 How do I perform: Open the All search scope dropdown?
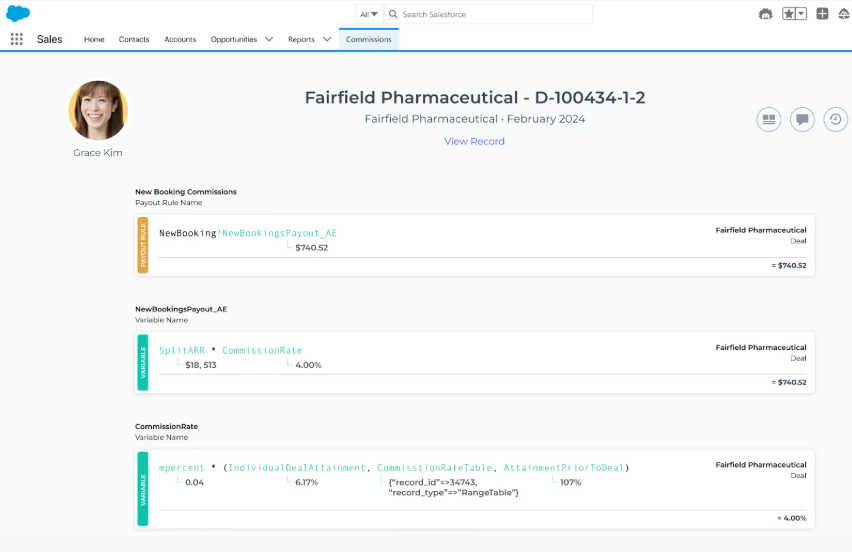[369, 14]
